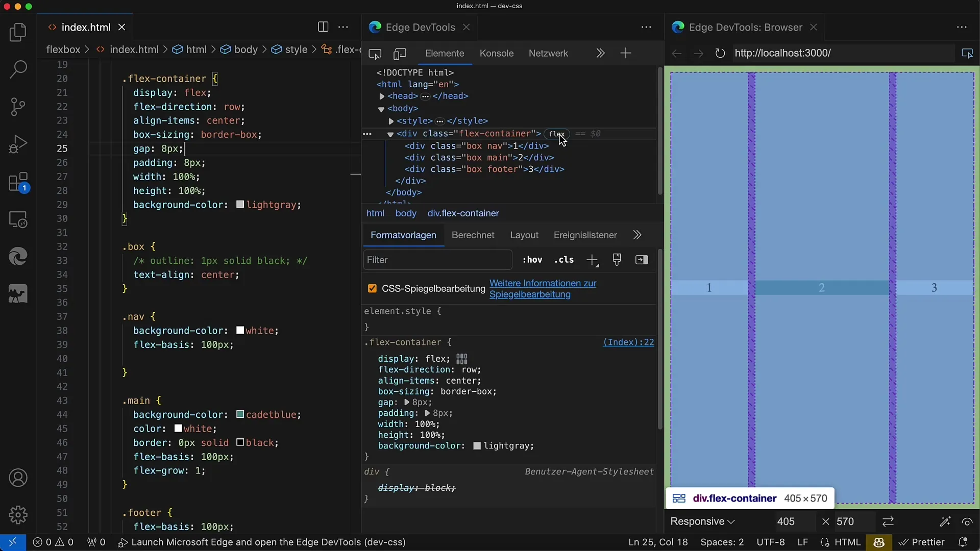
Task: Open Accounts menu in activity bar
Action: (x=18, y=478)
